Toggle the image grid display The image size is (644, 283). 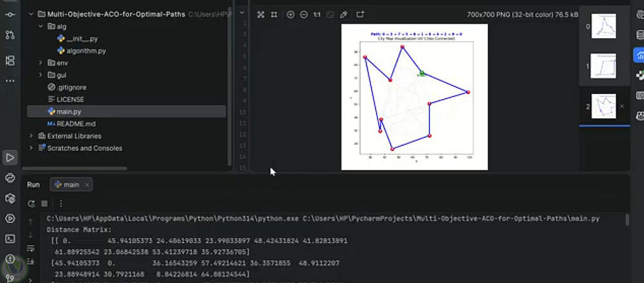coord(274,15)
